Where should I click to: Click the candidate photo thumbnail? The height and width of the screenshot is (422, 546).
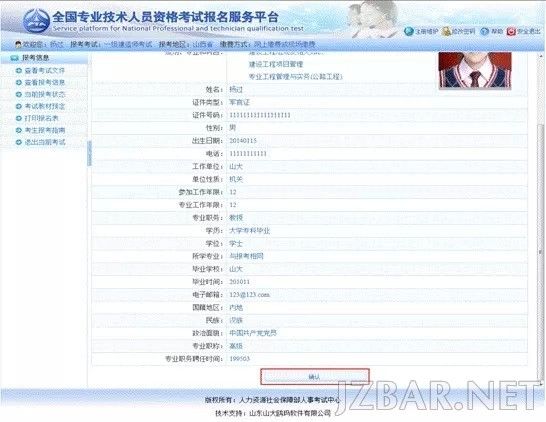coord(475,70)
